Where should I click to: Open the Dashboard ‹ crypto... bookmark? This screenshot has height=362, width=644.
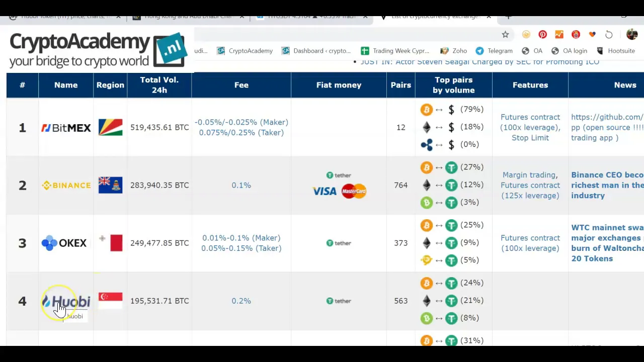[316, 51]
